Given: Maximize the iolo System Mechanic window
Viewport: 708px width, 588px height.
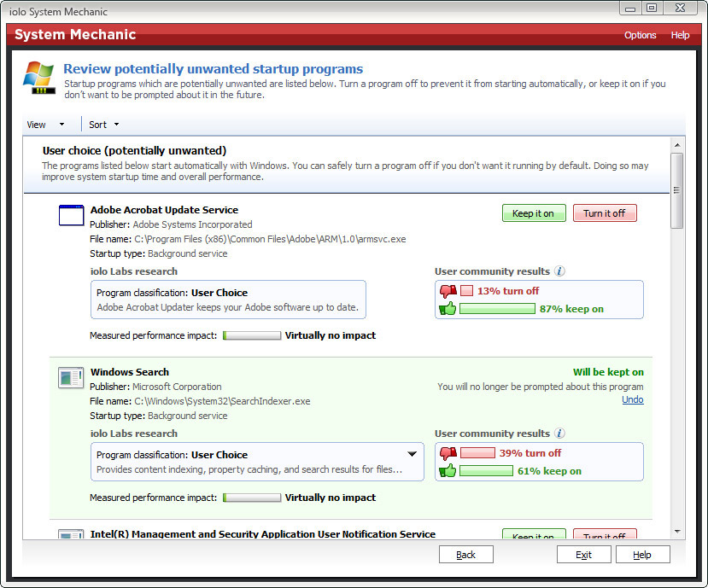Looking at the screenshot, I should coord(652,8).
